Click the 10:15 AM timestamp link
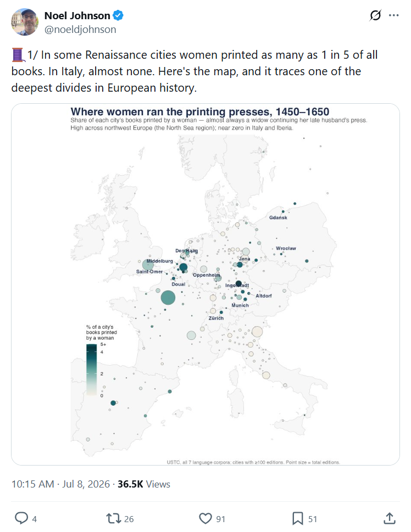 (x=32, y=484)
